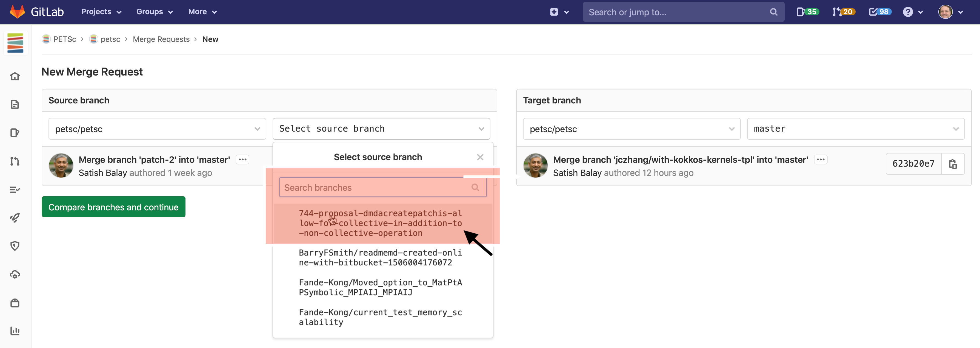The width and height of the screenshot is (980, 348).
Task: Select branch BarryFSmith/readmemd-created-online
Action: pos(383,258)
